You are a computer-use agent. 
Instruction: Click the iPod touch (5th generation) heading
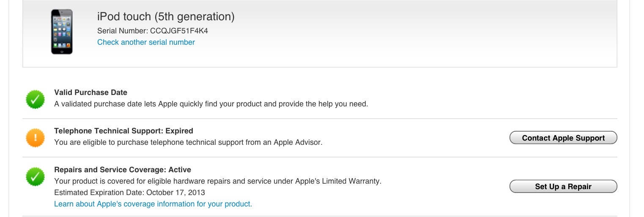pyautogui.click(x=166, y=17)
